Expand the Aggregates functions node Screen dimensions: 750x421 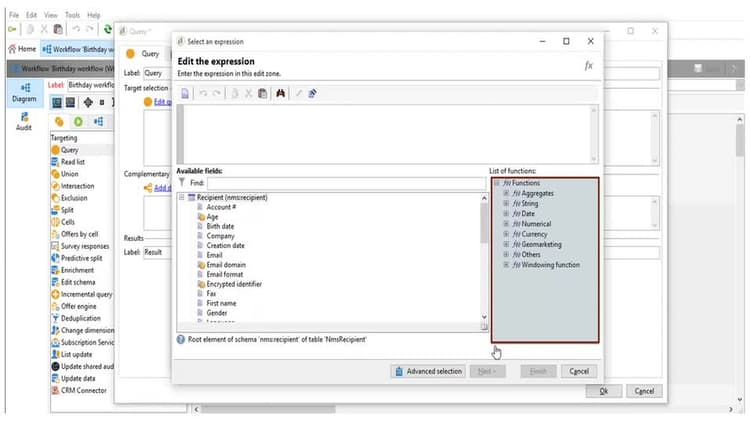(506, 193)
